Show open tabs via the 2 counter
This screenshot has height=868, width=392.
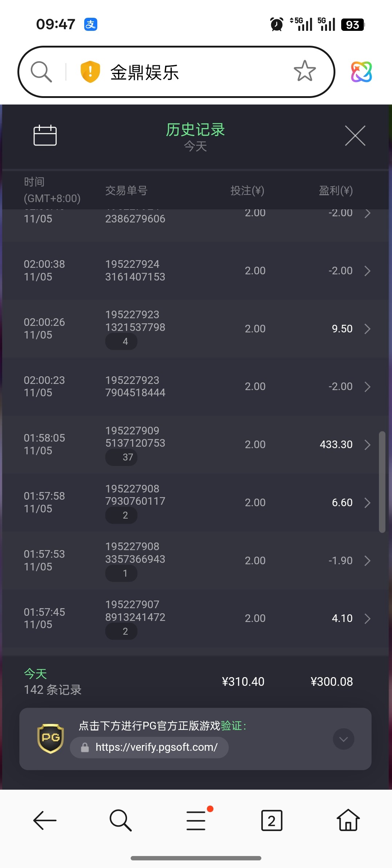tap(271, 820)
